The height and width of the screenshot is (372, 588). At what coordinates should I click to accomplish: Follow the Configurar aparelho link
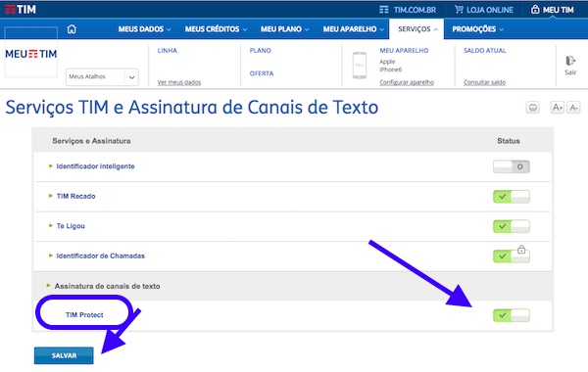407,82
